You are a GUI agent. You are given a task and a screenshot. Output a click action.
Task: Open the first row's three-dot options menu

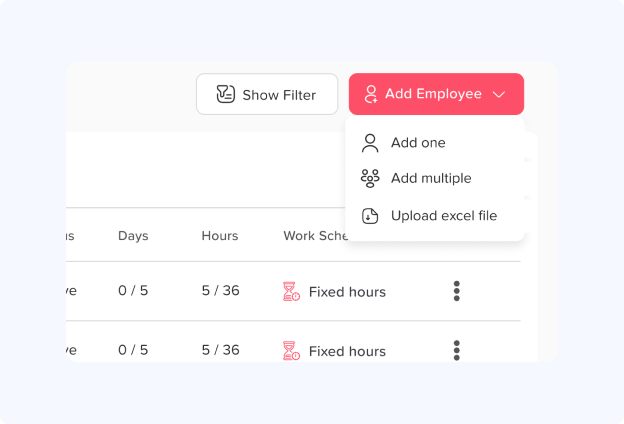(457, 291)
